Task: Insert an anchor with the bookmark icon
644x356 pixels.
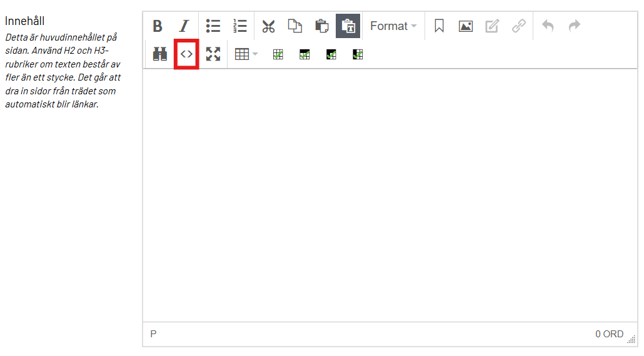Action: [439, 26]
